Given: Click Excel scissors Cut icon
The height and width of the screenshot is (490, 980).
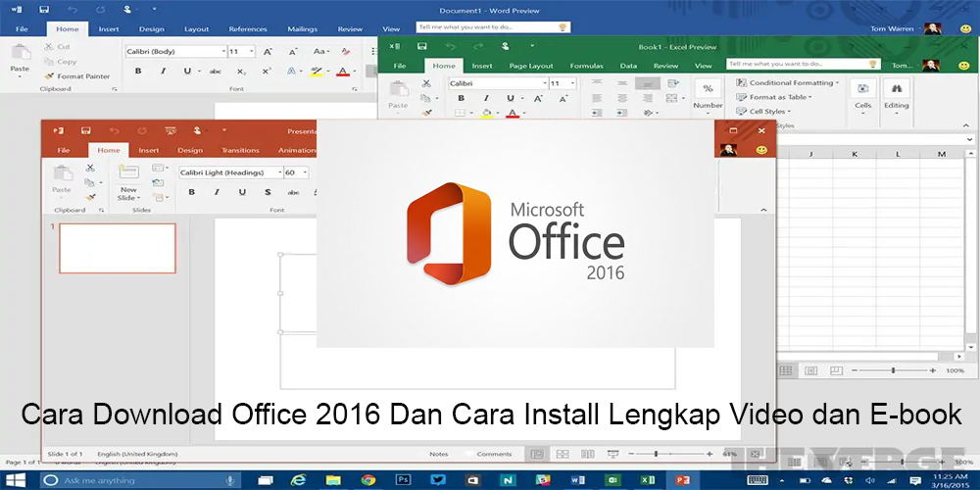Looking at the screenshot, I should click(x=426, y=83).
